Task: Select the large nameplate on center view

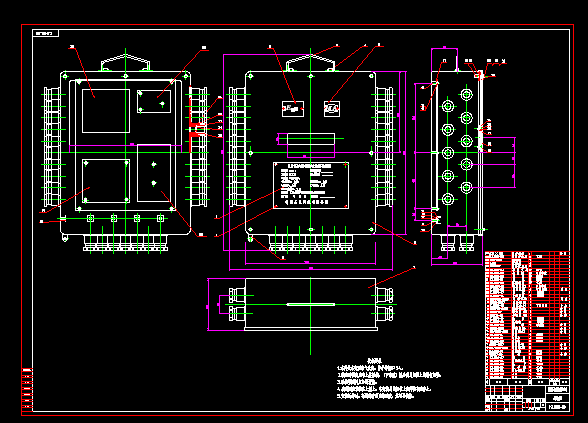Action: coord(311,185)
